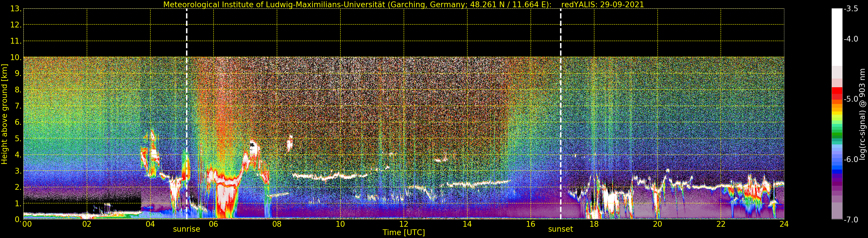Image resolution: width=868 pixels, height=238 pixels.
Task: Select the 11 km height axis tick
Action: click(16, 41)
